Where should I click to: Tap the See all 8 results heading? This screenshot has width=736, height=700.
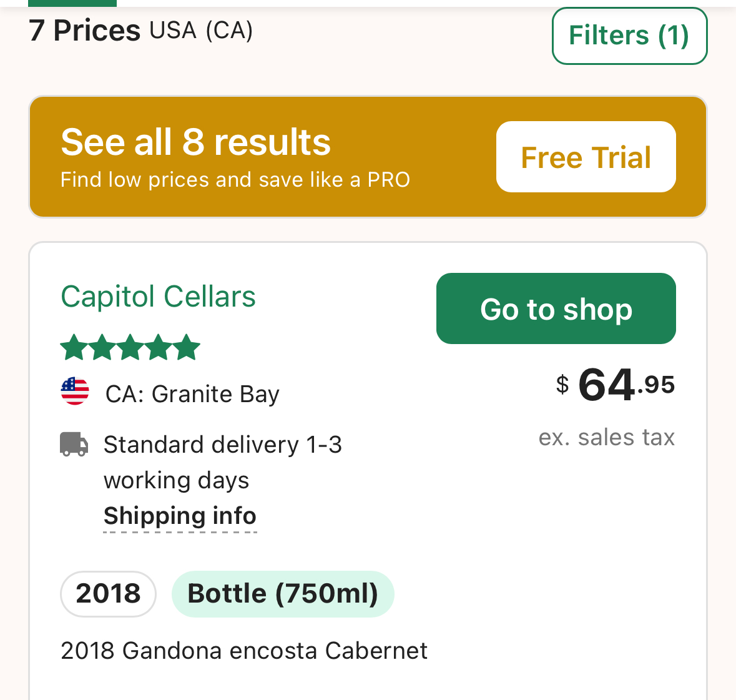(x=195, y=142)
